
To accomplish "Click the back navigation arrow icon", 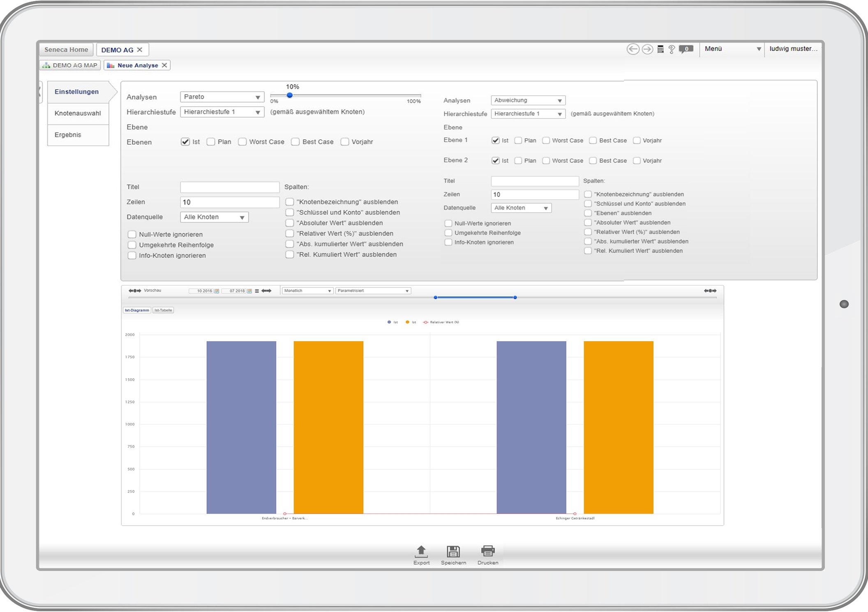I will [633, 49].
